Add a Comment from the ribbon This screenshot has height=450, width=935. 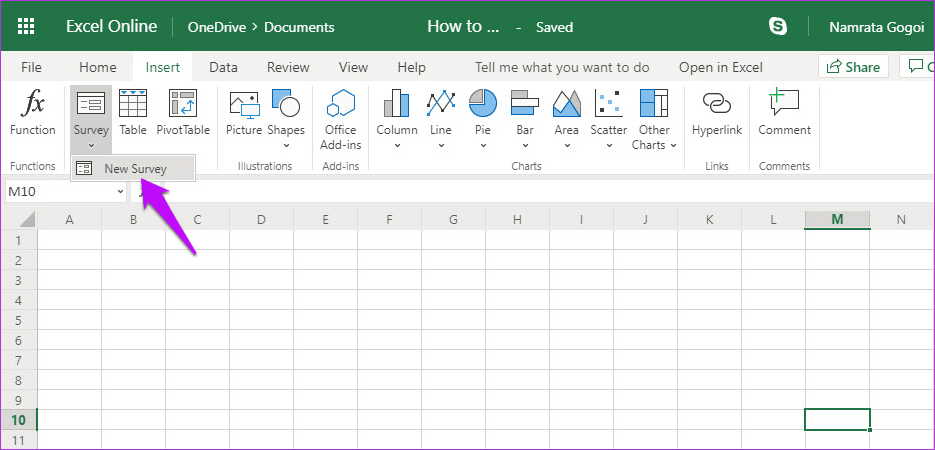click(x=784, y=104)
